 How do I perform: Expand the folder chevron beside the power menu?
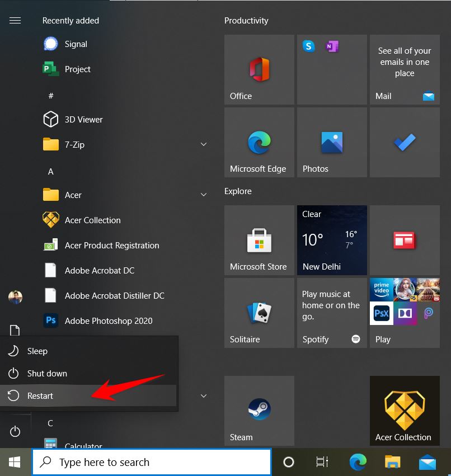[204, 396]
